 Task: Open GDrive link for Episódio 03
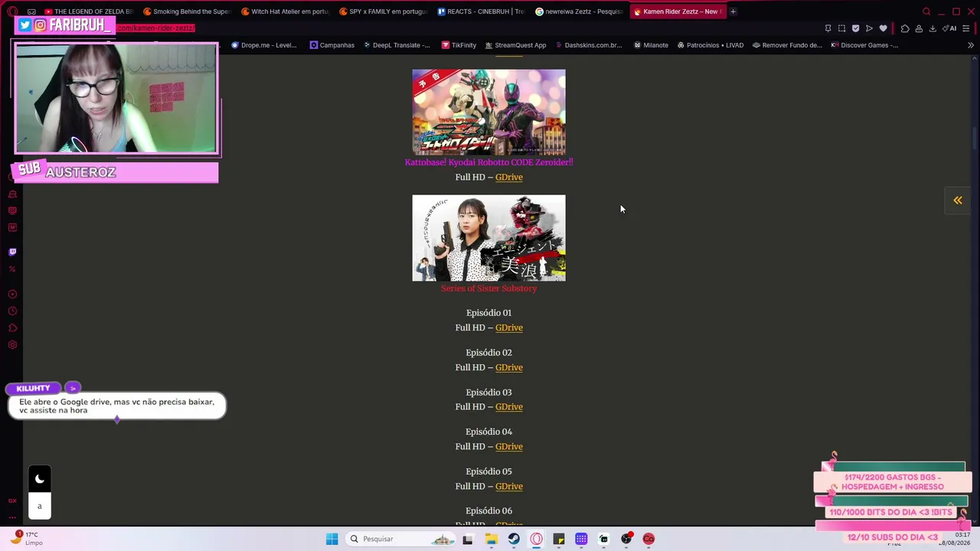click(508, 407)
